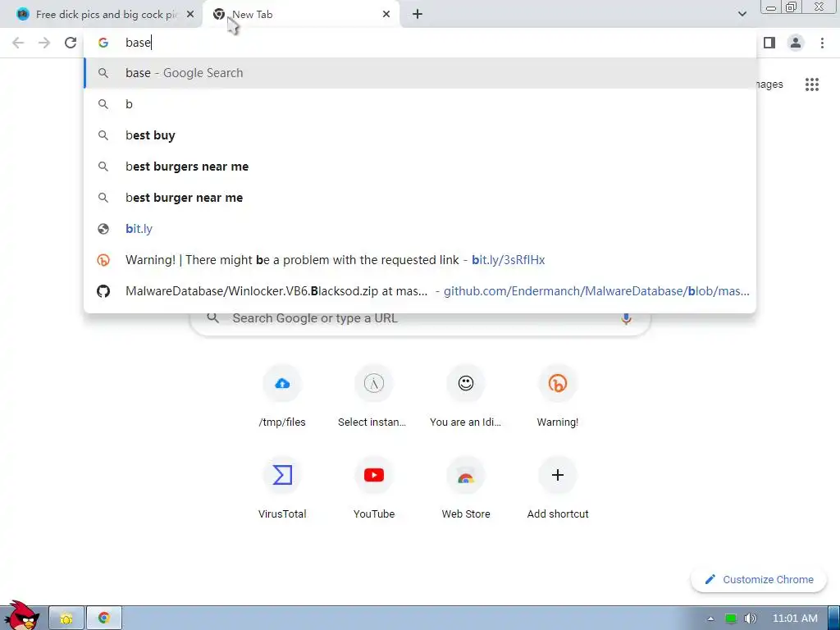Open Chrome three-dot menu

pyautogui.click(x=822, y=43)
